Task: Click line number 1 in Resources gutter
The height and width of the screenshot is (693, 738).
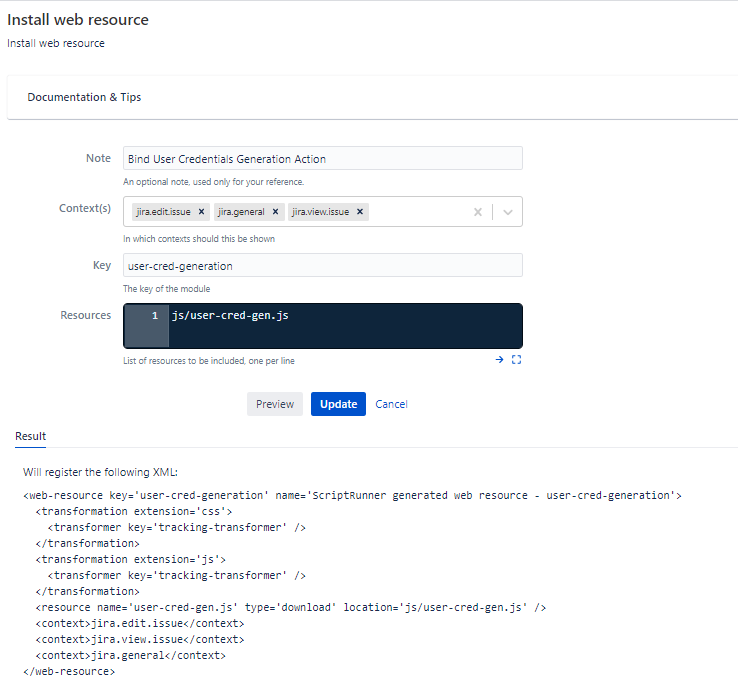Action: (155, 315)
